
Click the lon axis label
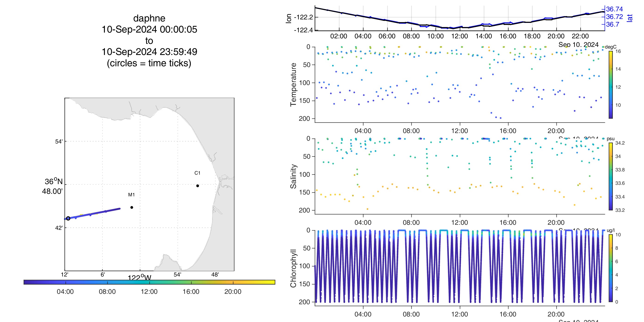coord(289,18)
